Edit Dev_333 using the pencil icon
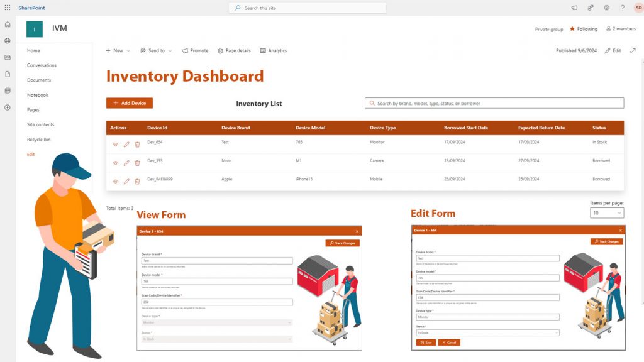The height and width of the screenshot is (362, 644). pos(126,162)
